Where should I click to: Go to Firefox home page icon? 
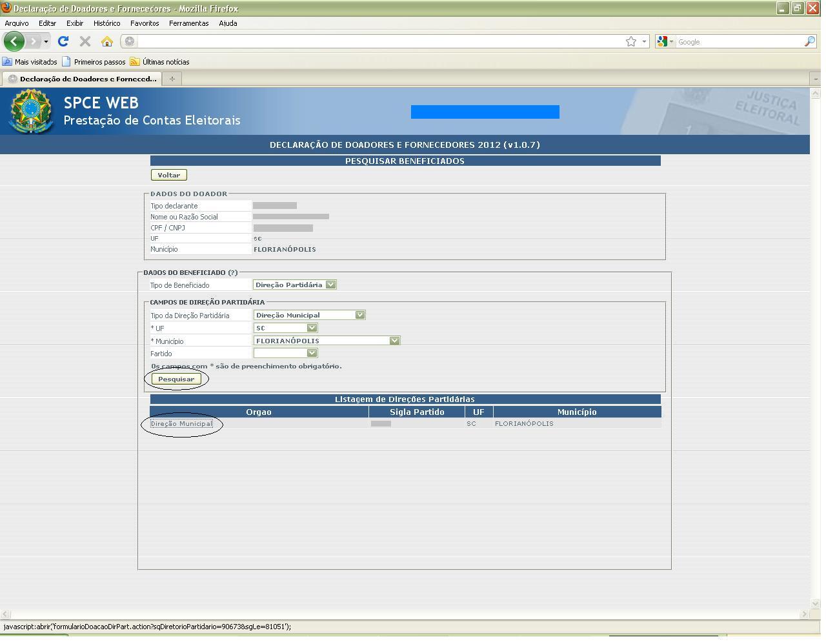pos(107,41)
